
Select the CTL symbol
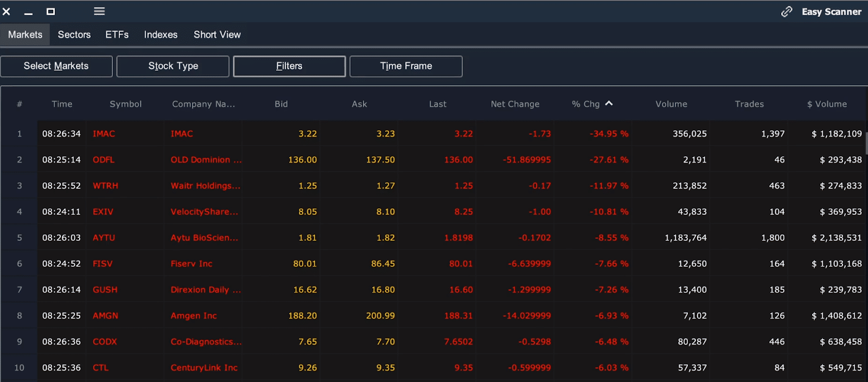100,368
